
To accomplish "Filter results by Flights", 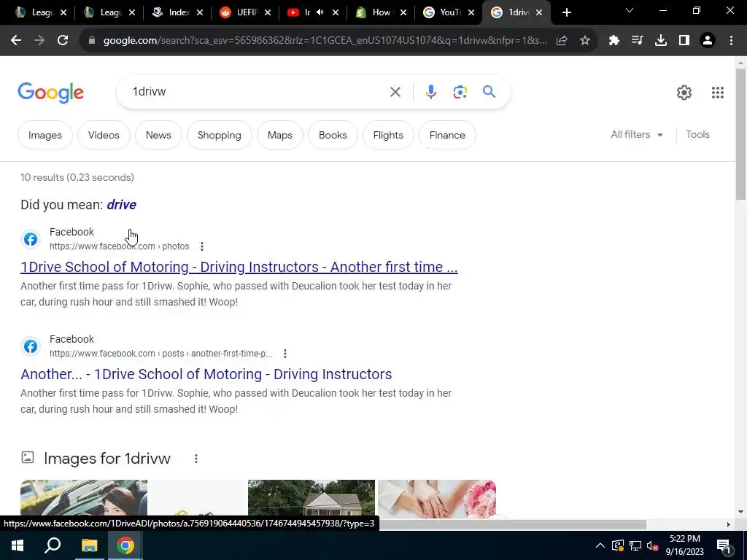I will pos(388,135).
